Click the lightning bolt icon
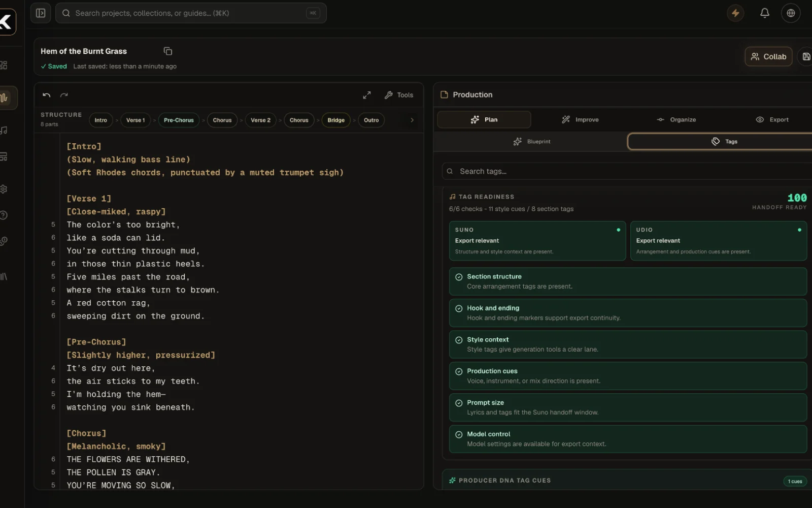This screenshot has height=508, width=812. click(x=735, y=13)
